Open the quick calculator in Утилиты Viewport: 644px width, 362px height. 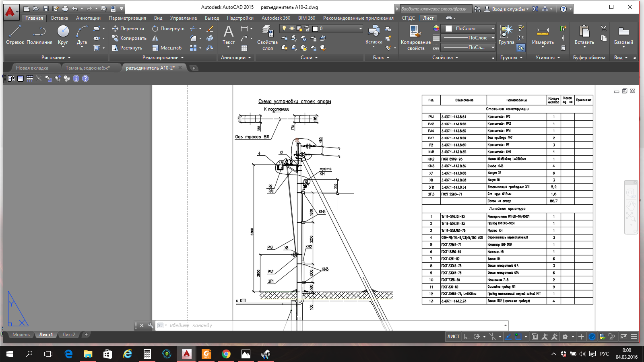point(563,48)
